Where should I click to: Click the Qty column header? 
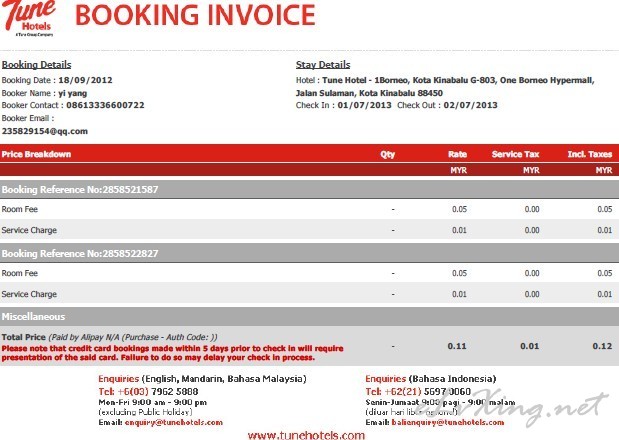pyautogui.click(x=388, y=155)
